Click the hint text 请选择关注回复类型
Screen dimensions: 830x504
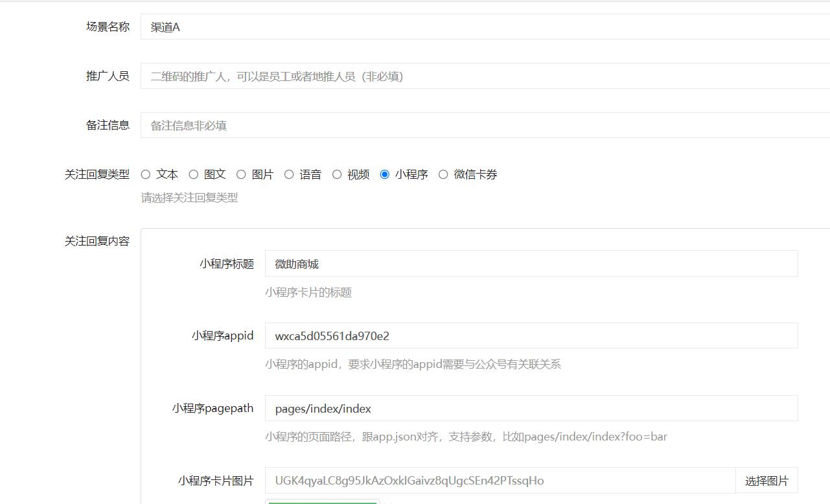190,198
